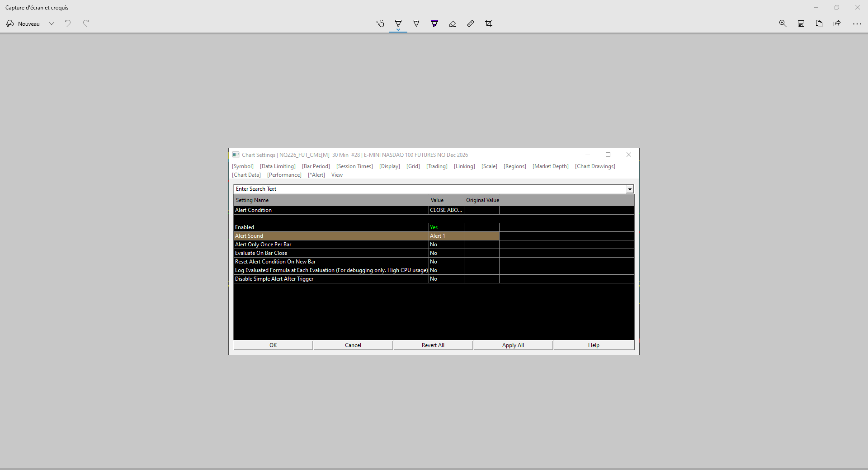Save the capture with floppy icon

(x=801, y=23)
